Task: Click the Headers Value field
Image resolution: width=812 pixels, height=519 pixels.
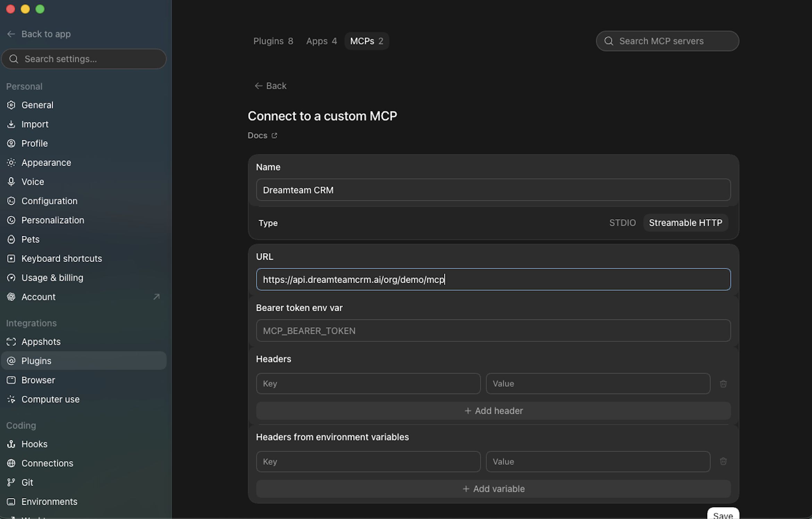Action: click(598, 384)
